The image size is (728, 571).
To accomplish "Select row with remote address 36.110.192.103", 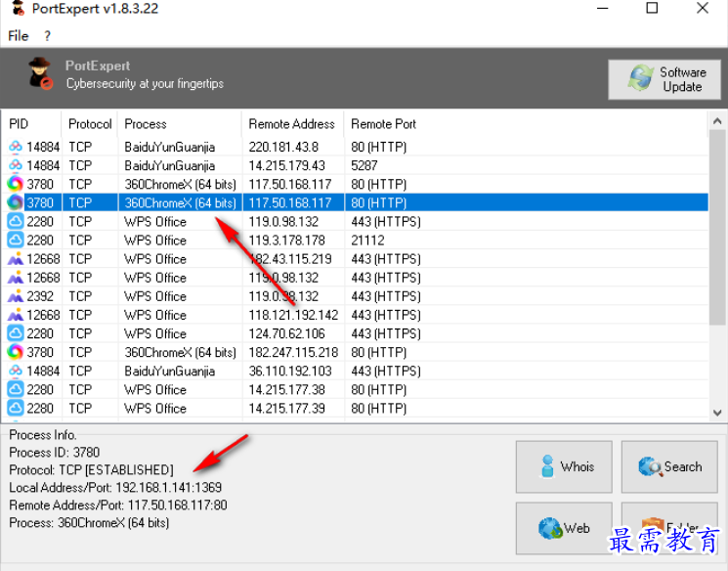I will click(x=293, y=371).
